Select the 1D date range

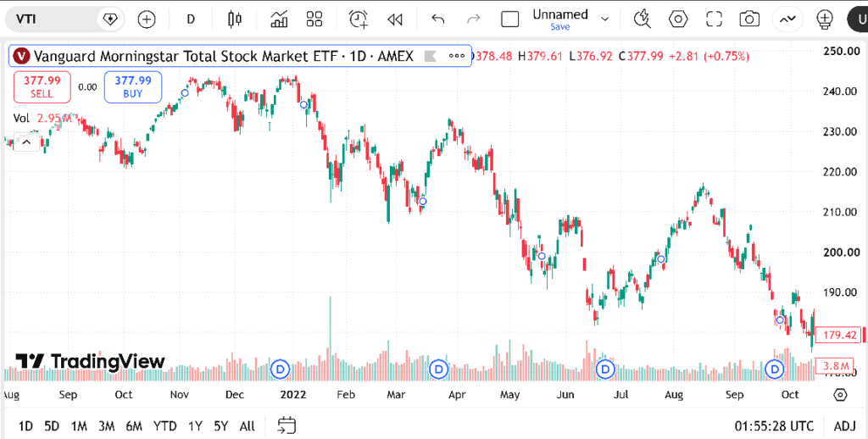tap(25, 426)
